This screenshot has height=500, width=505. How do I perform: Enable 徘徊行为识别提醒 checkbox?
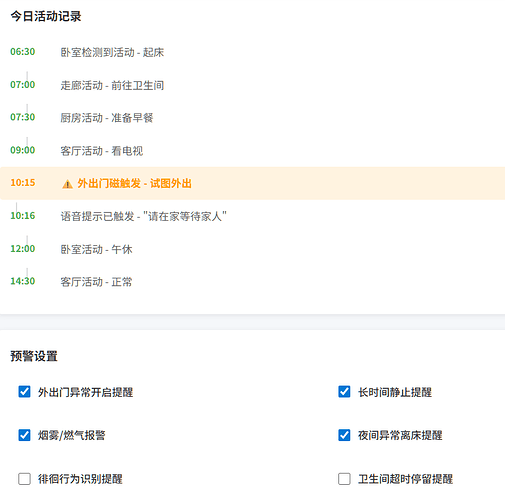pyautogui.click(x=24, y=479)
